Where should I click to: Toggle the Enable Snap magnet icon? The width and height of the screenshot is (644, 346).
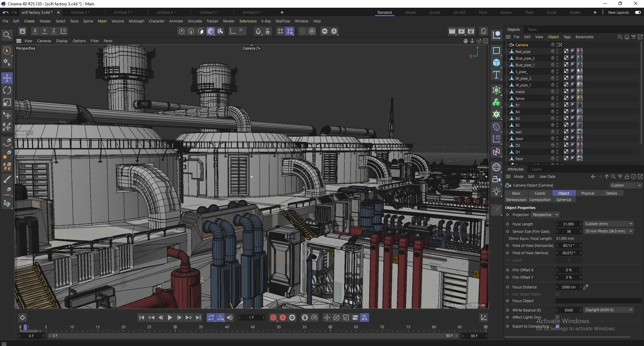258,31
